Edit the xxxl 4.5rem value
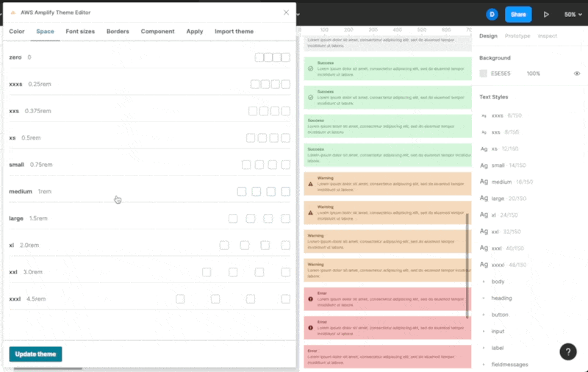Image resolution: width=588 pixels, height=372 pixels. [x=36, y=299]
